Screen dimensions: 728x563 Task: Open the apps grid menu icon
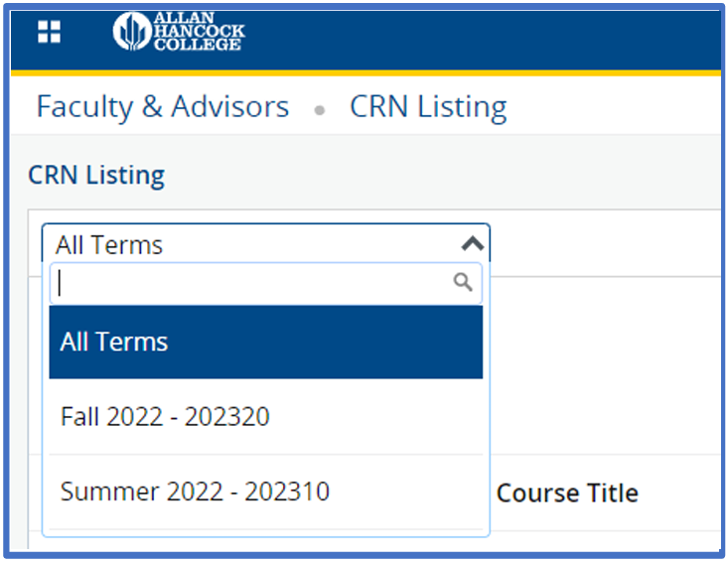click(x=49, y=33)
